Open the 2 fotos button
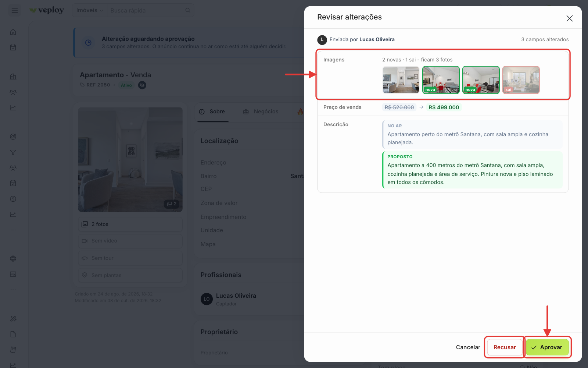588x368 pixels. pos(130,224)
